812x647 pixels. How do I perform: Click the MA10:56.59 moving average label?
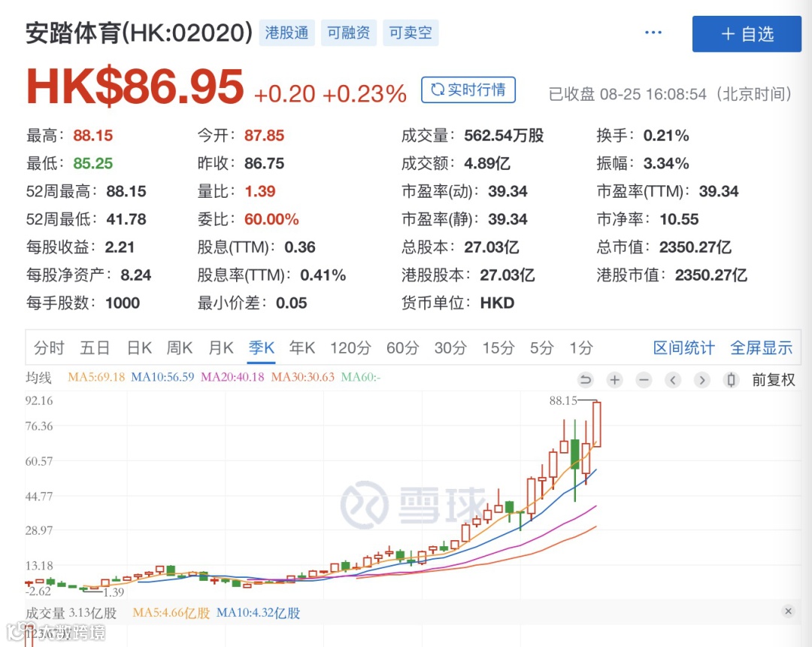pyautogui.click(x=162, y=377)
